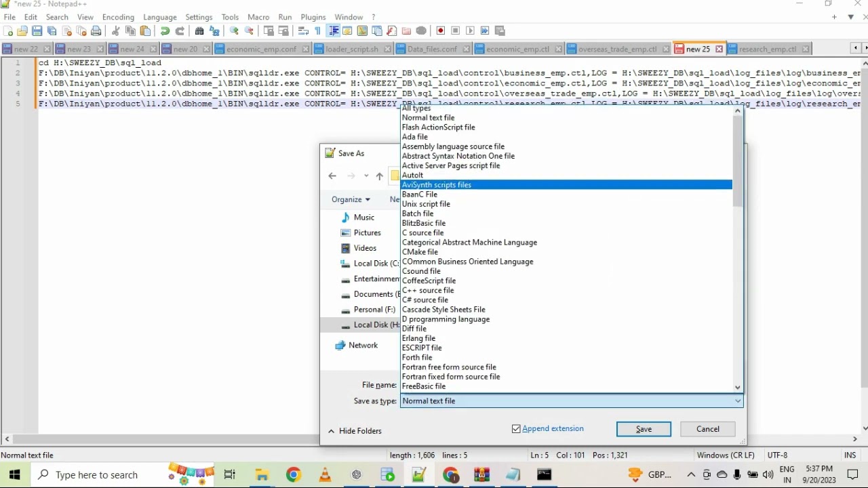Toggle Word wrap toolbar icon
The width and height of the screenshot is (868, 488).
[303, 30]
